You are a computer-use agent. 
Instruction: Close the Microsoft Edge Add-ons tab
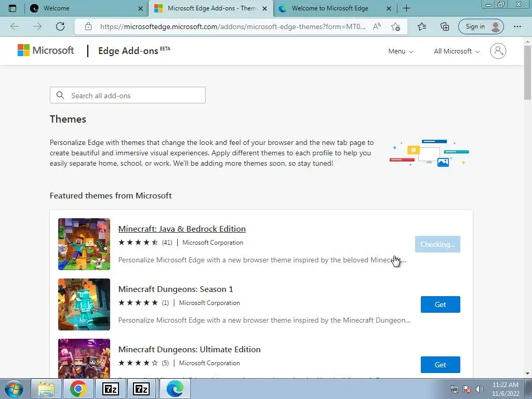point(264,8)
